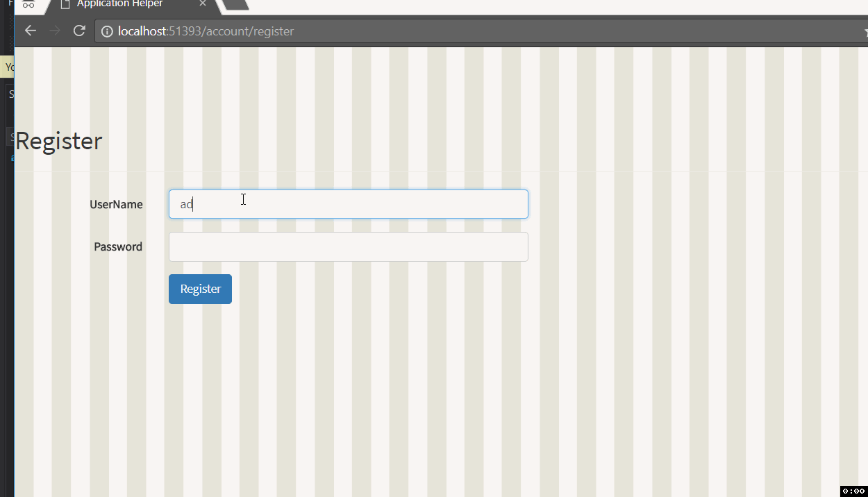This screenshot has height=497, width=868.
Task: Click the Password field label
Action: pos(118,246)
